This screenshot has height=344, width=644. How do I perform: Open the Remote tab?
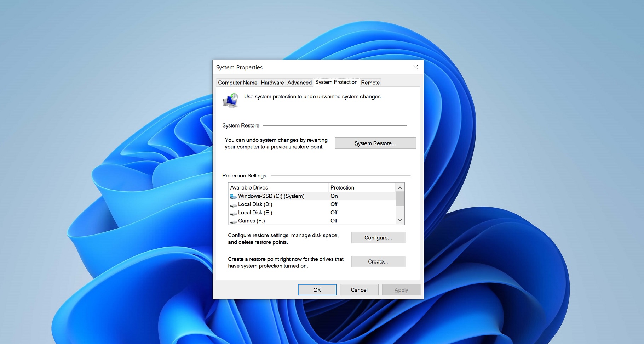pos(370,83)
